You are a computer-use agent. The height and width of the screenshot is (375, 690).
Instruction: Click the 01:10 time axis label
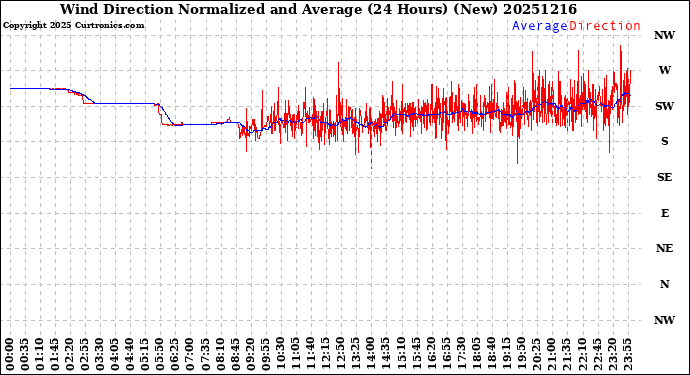click(x=40, y=355)
